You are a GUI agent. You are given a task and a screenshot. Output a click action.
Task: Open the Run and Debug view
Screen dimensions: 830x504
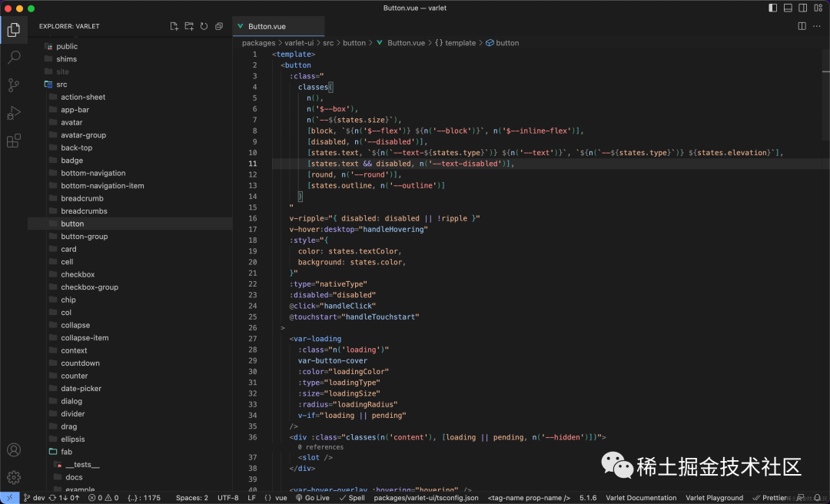click(x=14, y=113)
